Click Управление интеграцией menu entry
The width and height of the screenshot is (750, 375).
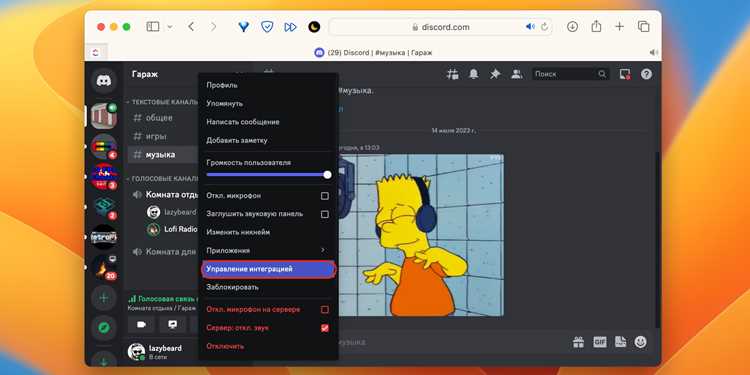tap(268, 269)
